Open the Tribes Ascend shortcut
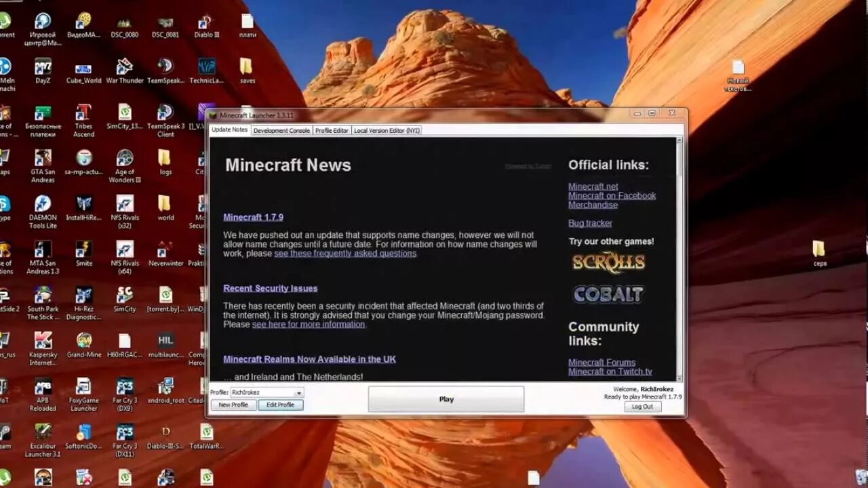868x488 pixels. [83, 121]
